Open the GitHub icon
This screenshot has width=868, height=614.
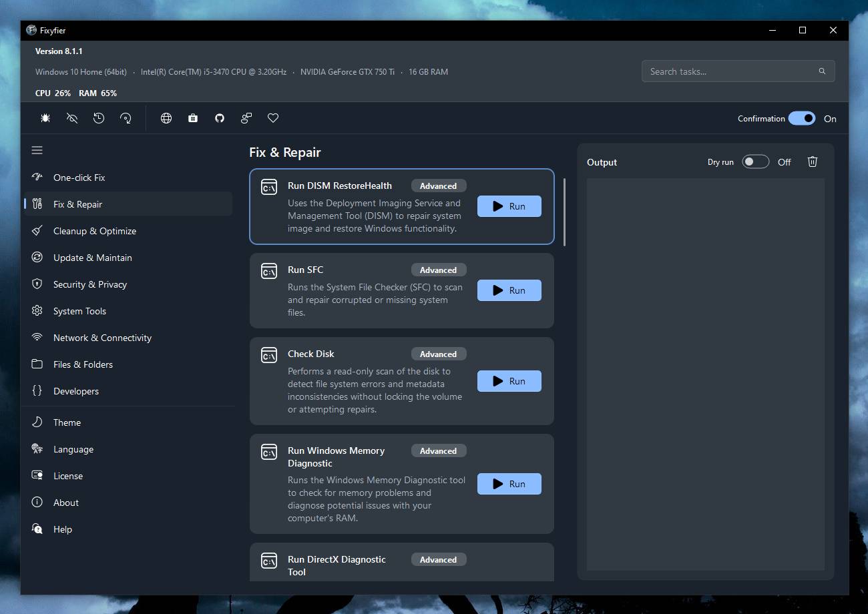tap(220, 118)
